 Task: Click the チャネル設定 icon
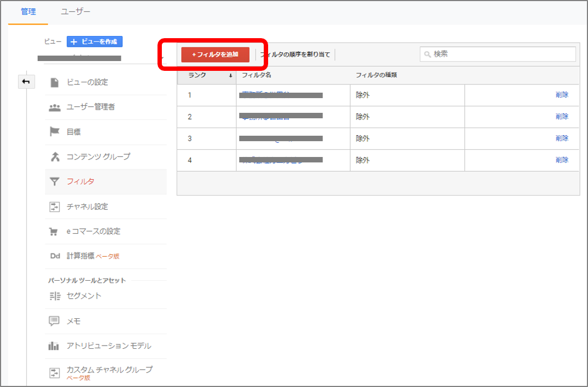(x=54, y=207)
